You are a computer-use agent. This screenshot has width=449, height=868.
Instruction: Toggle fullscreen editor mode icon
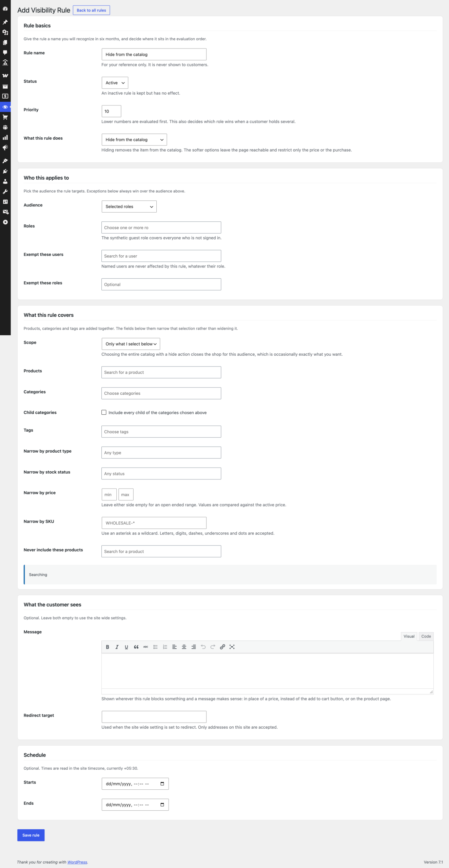232,647
